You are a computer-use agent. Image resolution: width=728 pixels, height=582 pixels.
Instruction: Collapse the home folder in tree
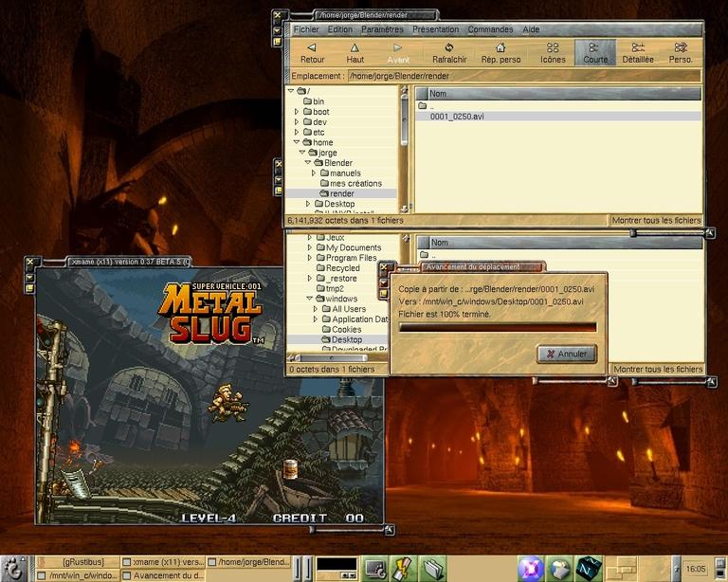pos(297,142)
